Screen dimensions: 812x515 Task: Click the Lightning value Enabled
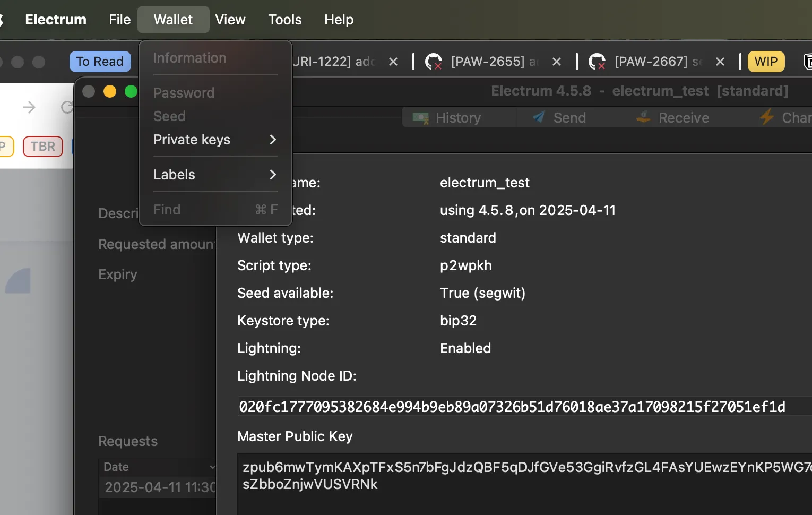point(465,348)
